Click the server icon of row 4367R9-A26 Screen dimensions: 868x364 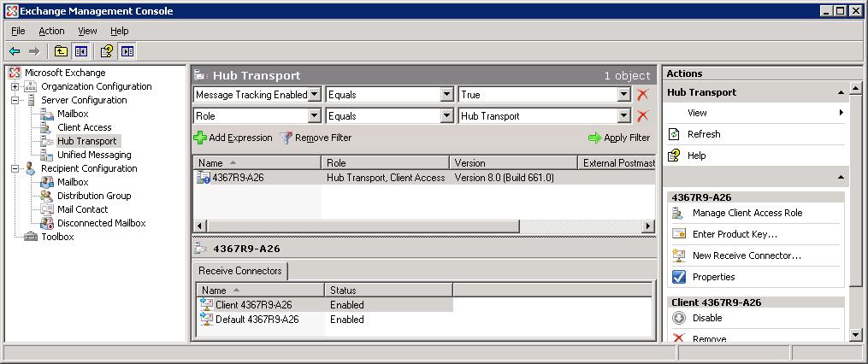(x=204, y=178)
